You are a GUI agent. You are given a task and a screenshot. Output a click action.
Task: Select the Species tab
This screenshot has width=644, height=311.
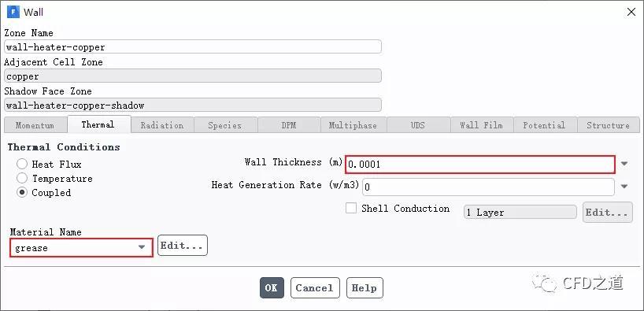click(224, 125)
